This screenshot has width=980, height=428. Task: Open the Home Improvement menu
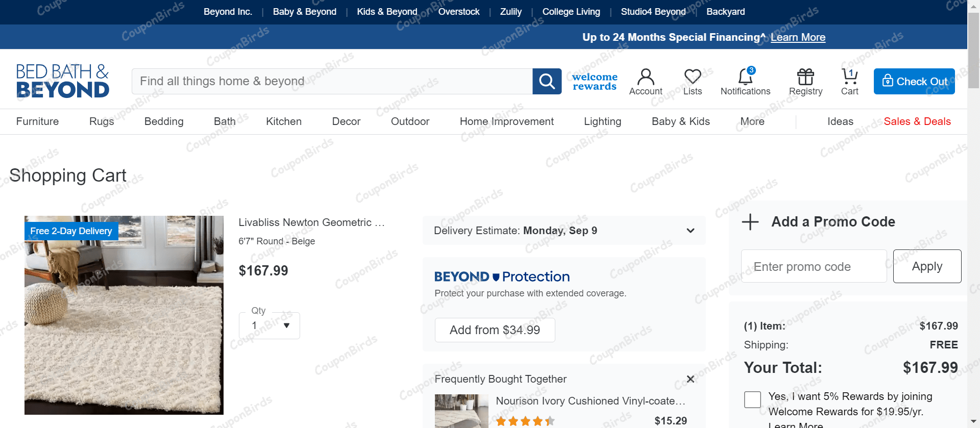click(506, 121)
